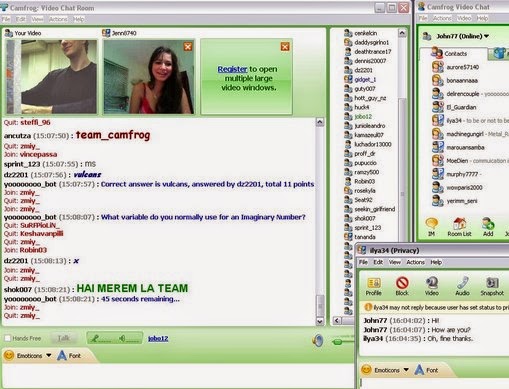Viewport: 509px width, 389px height.
Task: Click the room message input field
Action: pos(178,376)
